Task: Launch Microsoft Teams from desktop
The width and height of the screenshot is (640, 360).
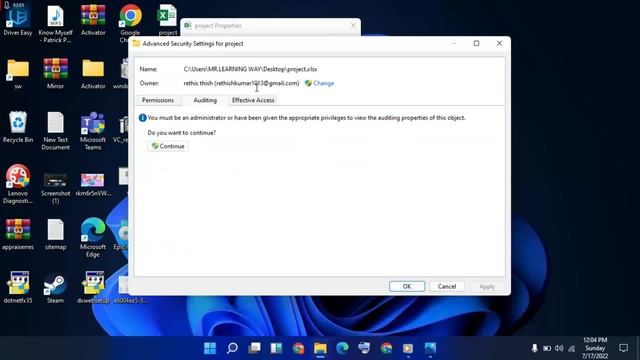Action: 93,131
